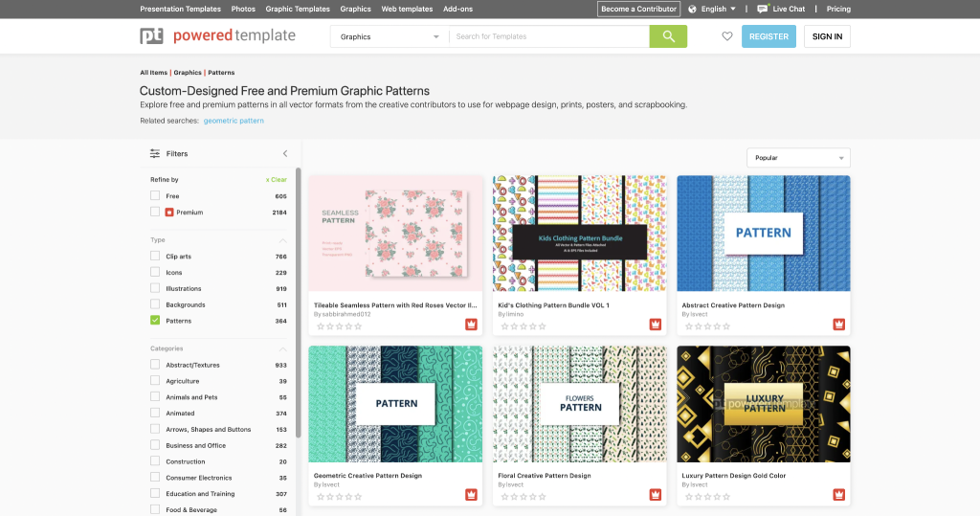Click the globe icon beside English

point(692,9)
